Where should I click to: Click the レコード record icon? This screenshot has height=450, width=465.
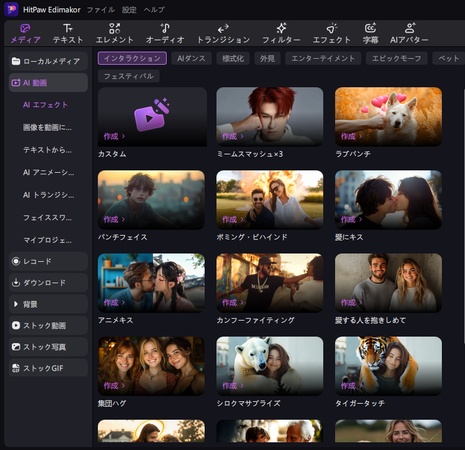[x=16, y=261]
